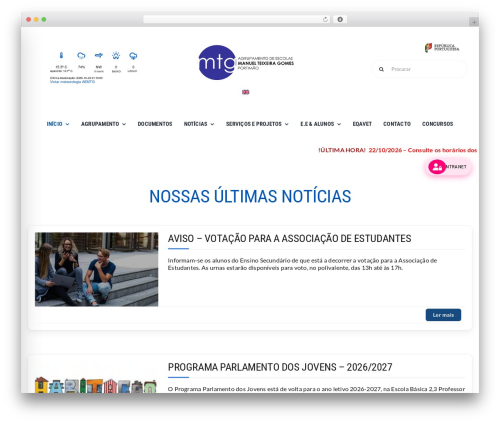Click the NW wind direction value
The width and height of the screenshot is (500, 423).
point(99,67)
